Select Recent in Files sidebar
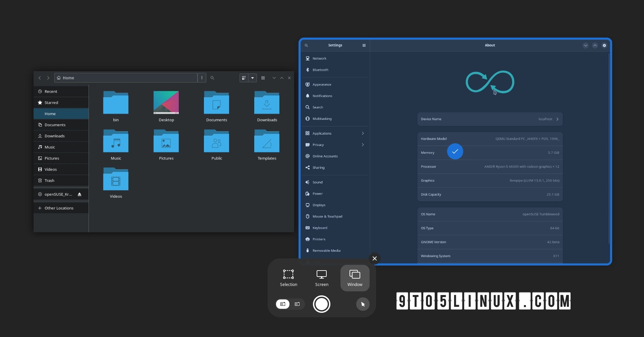The width and height of the screenshot is (644, 337). click(x=61, y=92)
